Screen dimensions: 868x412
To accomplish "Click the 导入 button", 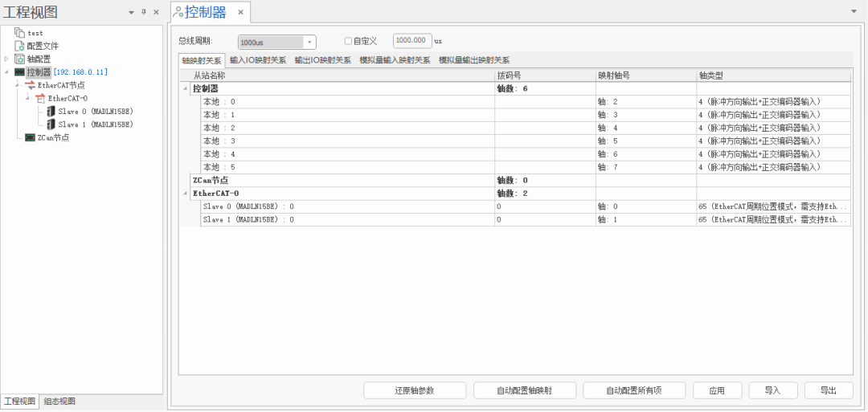I will click(773, 390).
